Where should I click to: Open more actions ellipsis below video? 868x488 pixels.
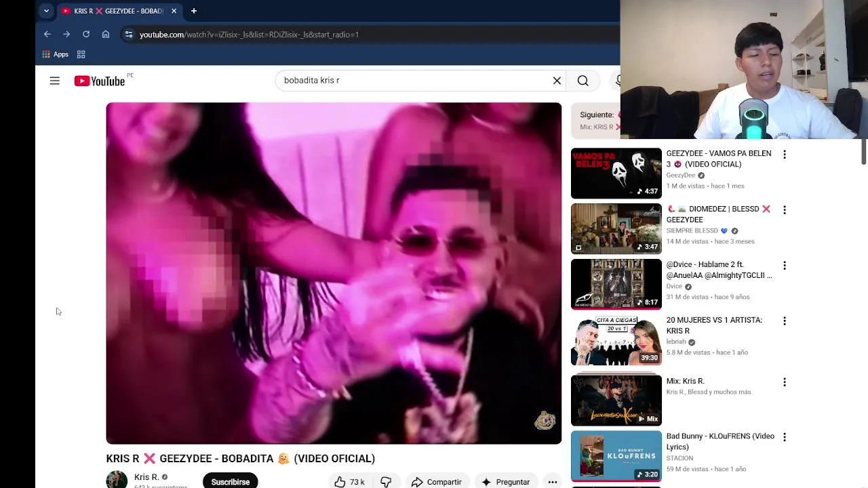553,482
